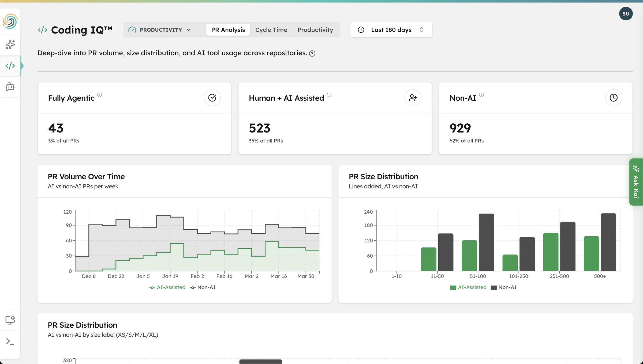This screenshot has height=364, width=643.
Task: Click Fully Agentic checkmark circle icon
Action: coord(212,98)
